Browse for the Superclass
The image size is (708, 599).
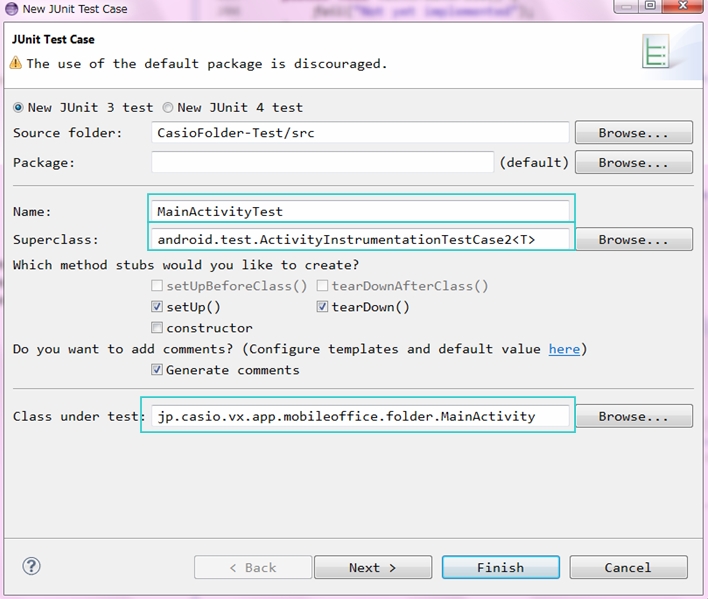(x=633, y=239)
